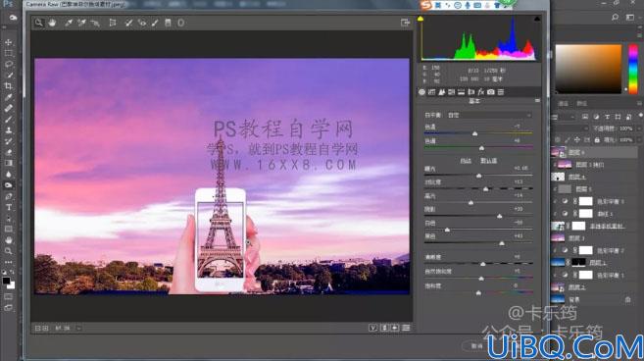Select Photoshop Move tool
This screenshot has height=361, width=644.
[8, 42]
